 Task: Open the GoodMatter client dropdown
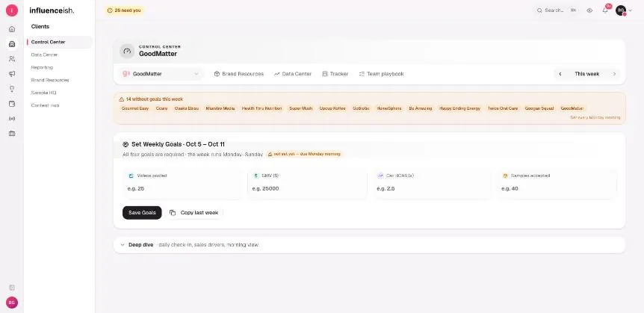(x=161, y=74)
